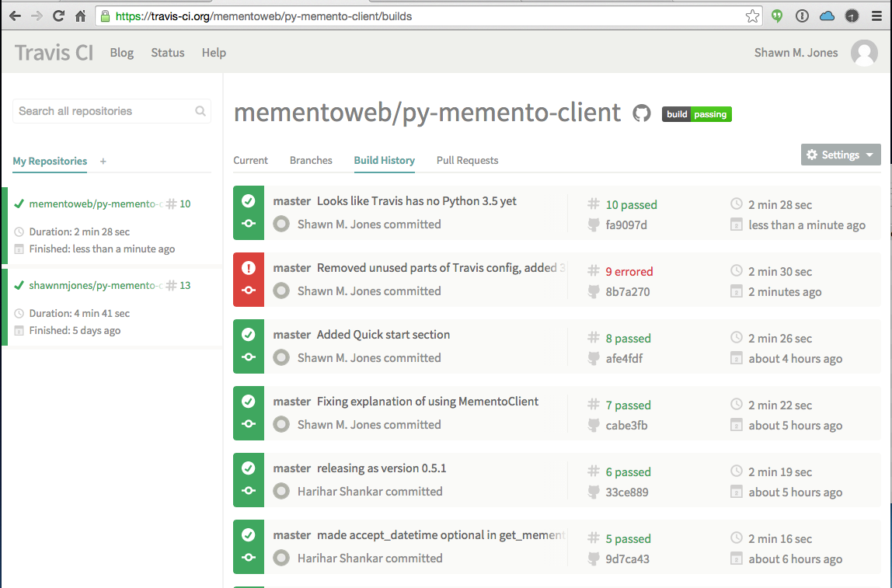The height and width of the screenshot is (588, 892).
Task: Open commit cabe3fb
Action: pos(626,426)
